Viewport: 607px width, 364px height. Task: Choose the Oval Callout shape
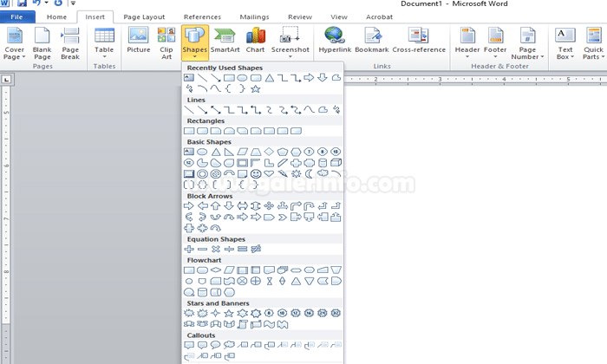(216, 345)
